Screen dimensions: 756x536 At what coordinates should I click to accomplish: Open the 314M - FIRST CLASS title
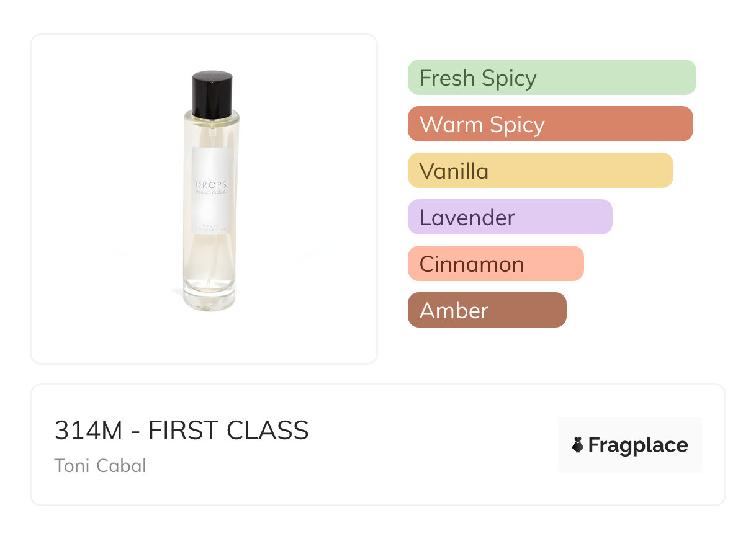(182, 431)
